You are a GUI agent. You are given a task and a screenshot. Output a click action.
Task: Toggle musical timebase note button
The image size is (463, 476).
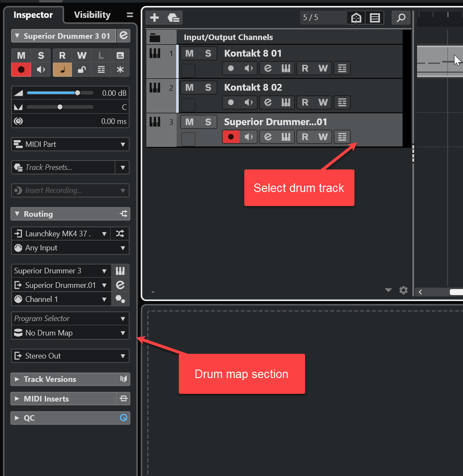click(62, 69)
